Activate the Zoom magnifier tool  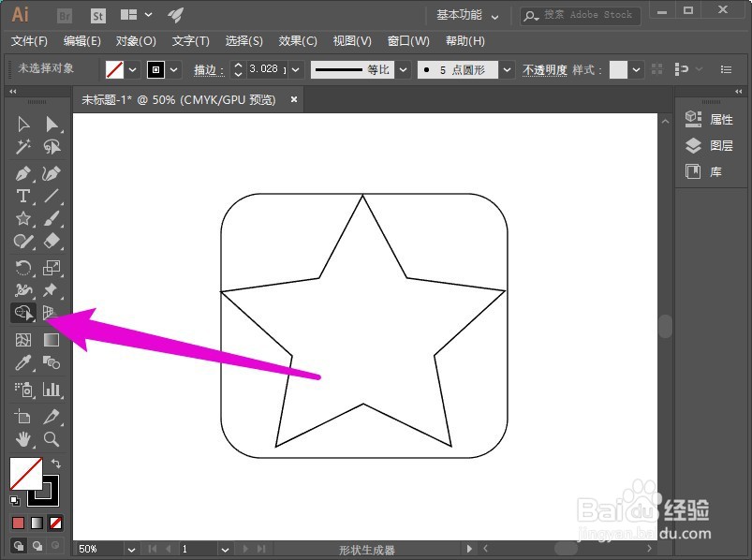coord(52,438)
